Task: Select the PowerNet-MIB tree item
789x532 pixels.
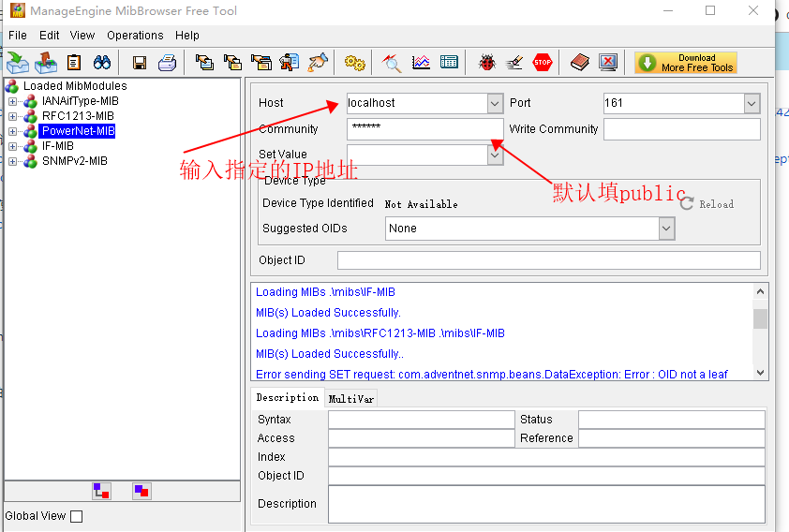Action: pos(79,131)
